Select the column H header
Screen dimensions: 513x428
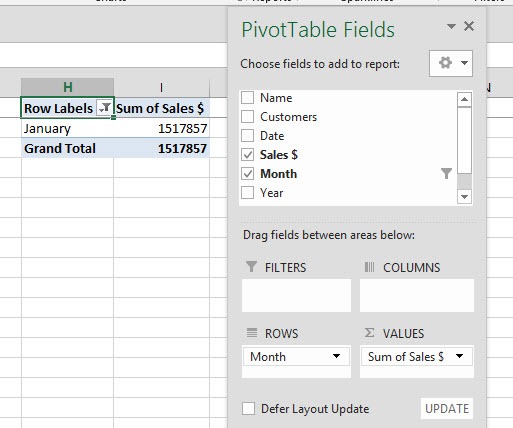(x=68, y=87)
